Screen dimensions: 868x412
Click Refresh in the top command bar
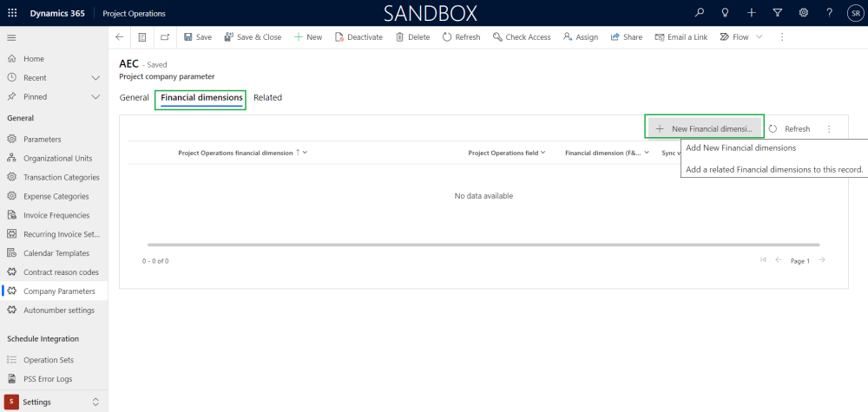pyautogui.click(x=461, y=37)
